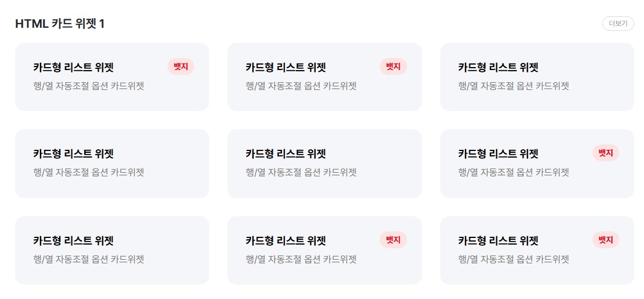Open the top-middle 카드형 리스트 위젯 card title
Screen dimensions: 644x299
[x=285, y=67]
